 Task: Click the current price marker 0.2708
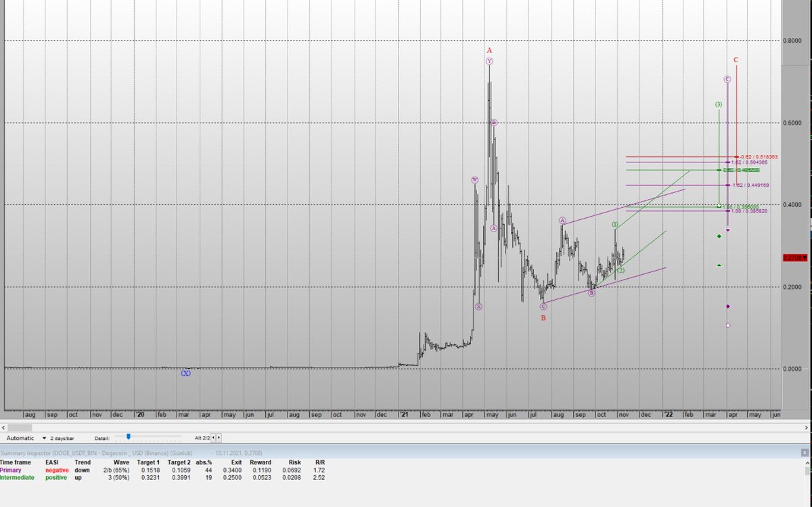(795, 258)
